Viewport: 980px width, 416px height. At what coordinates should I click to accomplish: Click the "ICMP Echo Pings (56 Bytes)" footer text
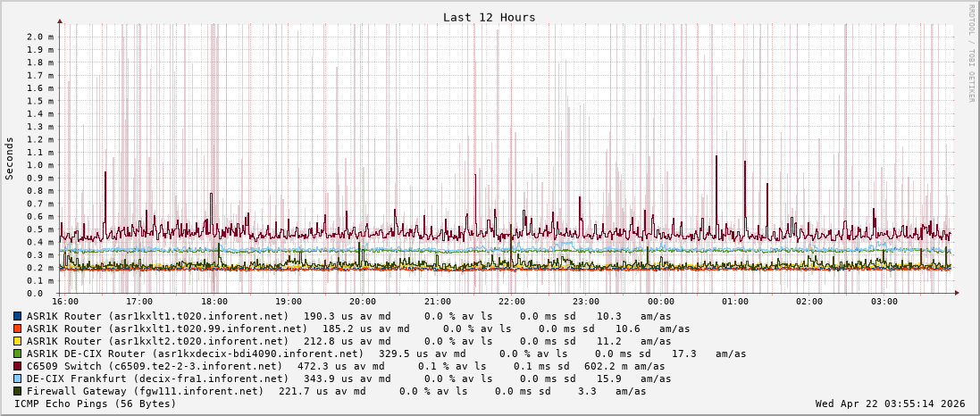tap(96, 404)
